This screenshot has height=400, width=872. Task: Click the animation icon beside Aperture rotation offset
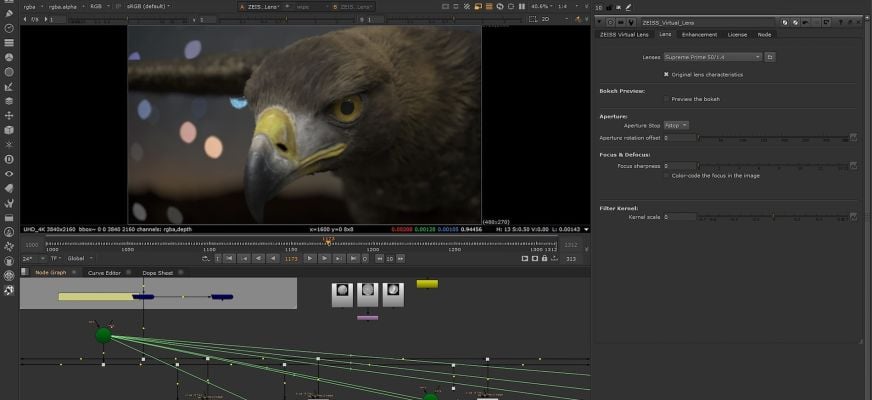click(853, 137)
